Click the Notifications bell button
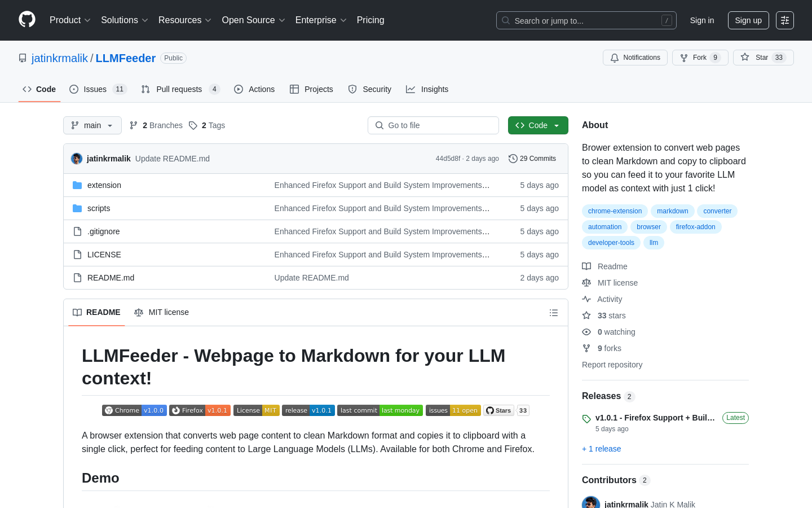 click(x=635, y=58)
